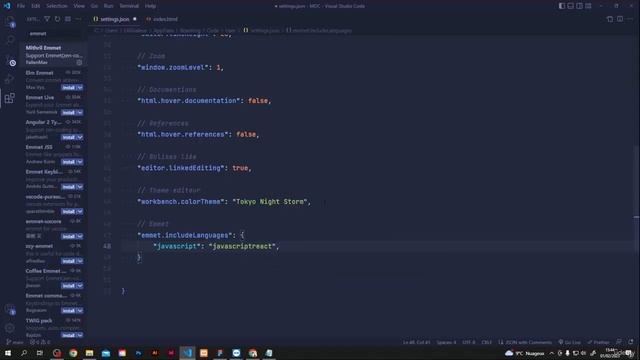Viewport: 640px width, 360px height.
Task: Install the Emmet Live extension
Action: (x=69, y=112)
